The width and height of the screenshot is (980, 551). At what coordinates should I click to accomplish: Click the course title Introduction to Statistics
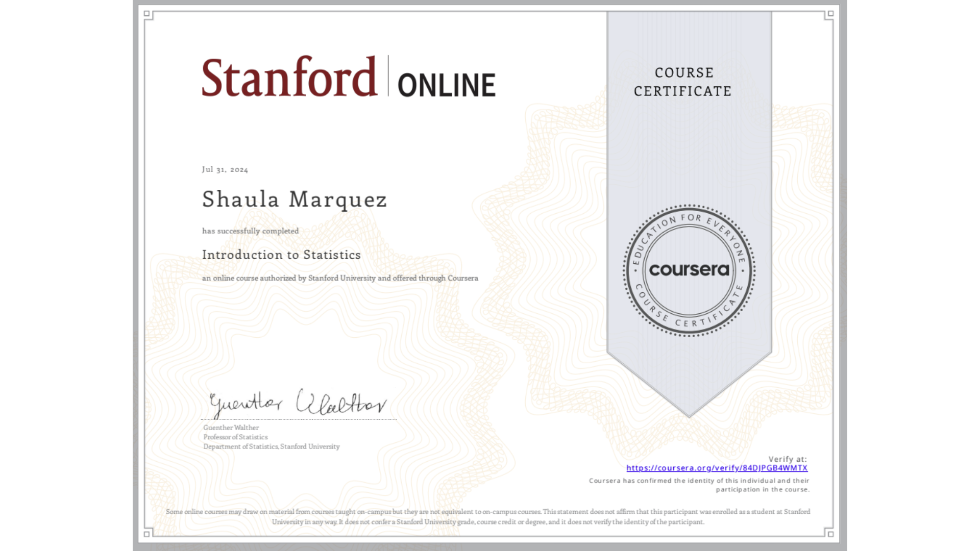tap(281, 255)
